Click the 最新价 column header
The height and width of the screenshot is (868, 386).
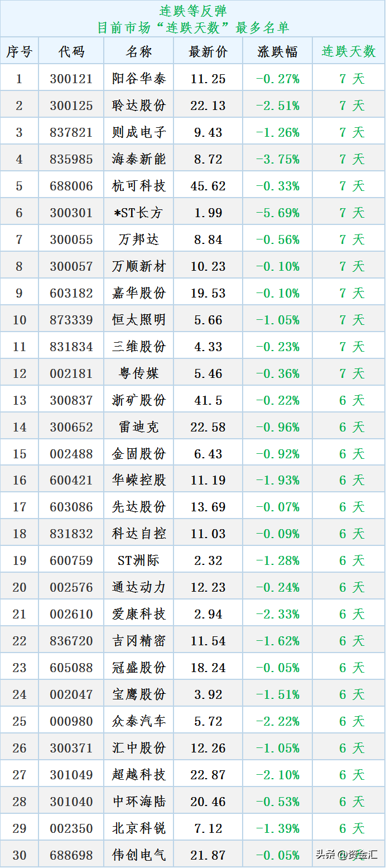[208, 52]
